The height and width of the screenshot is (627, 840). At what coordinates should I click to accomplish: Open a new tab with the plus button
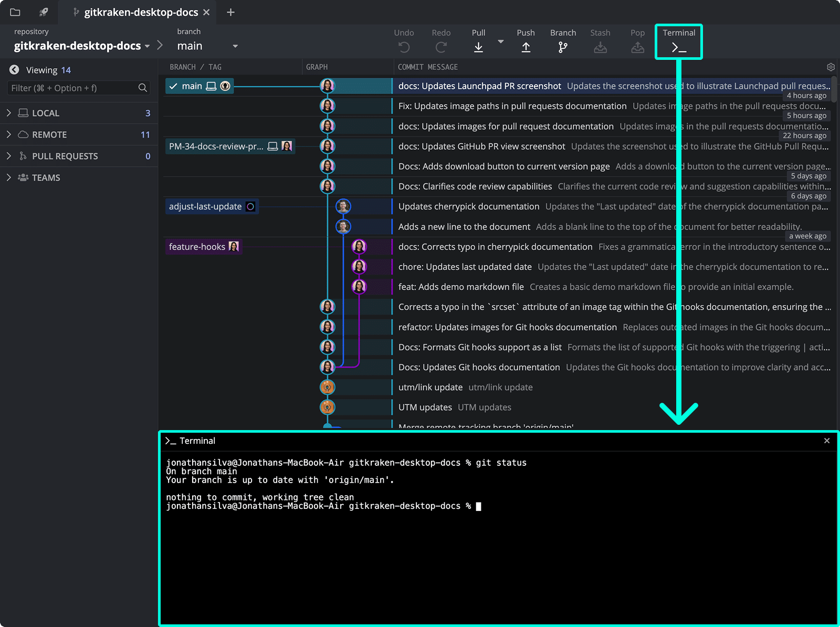tap(230, 12)
